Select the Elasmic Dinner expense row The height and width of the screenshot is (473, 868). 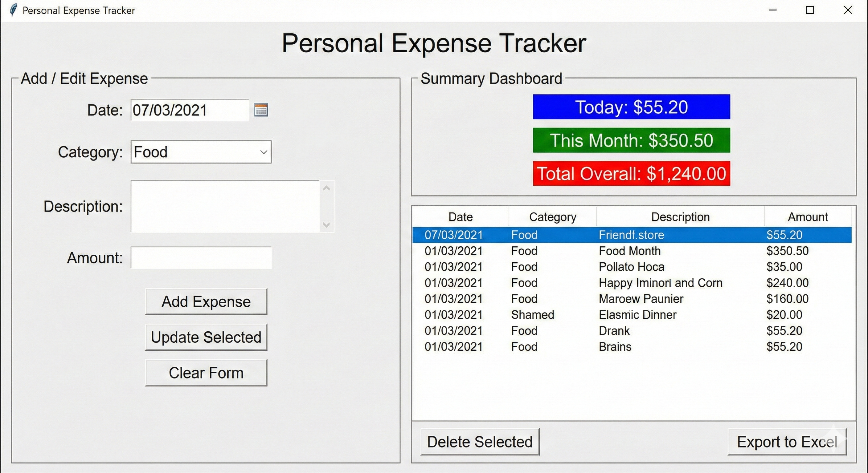pyautogui.click(x=637, y=315)
